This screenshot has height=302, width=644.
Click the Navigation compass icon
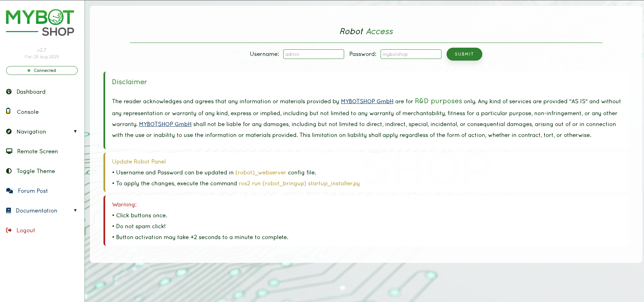click(9, 131)
